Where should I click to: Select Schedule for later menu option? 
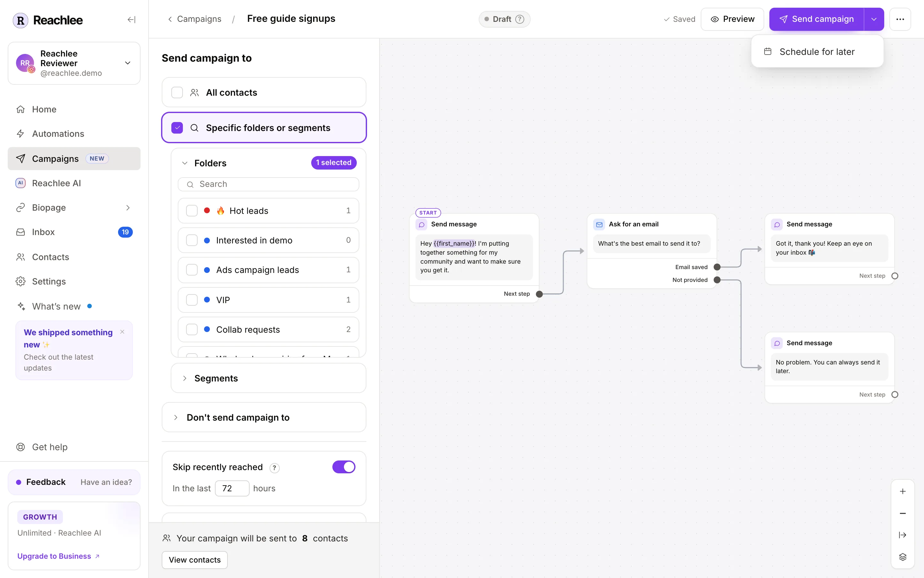(817, 52)
